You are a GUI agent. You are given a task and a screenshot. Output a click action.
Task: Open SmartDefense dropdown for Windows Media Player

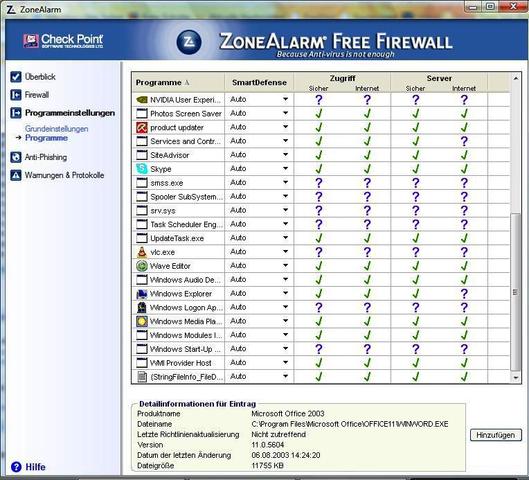285,321
